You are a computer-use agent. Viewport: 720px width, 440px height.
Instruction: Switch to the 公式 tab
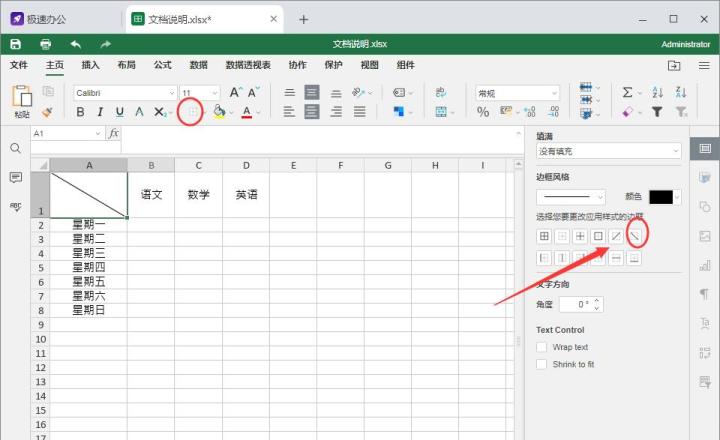point(163,65)
